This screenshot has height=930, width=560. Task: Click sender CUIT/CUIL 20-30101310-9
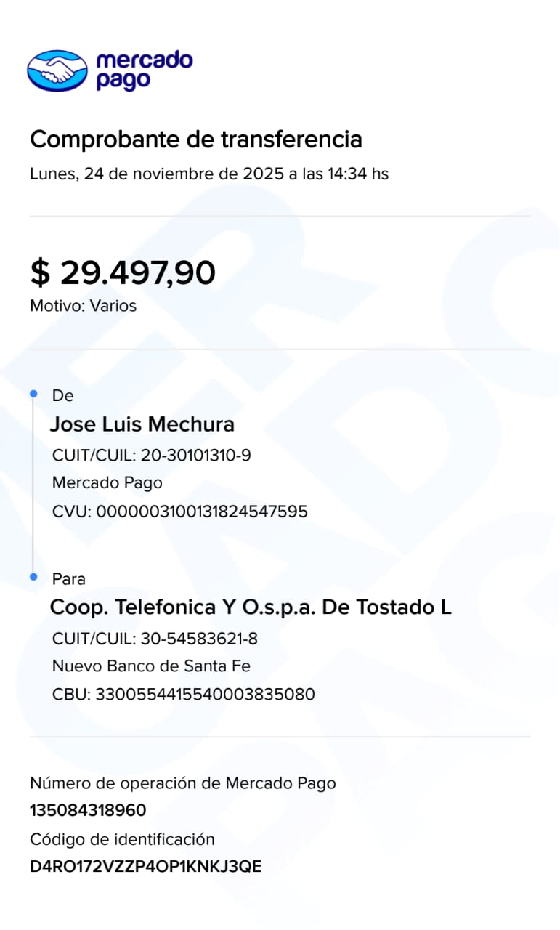tap(151, 456)
